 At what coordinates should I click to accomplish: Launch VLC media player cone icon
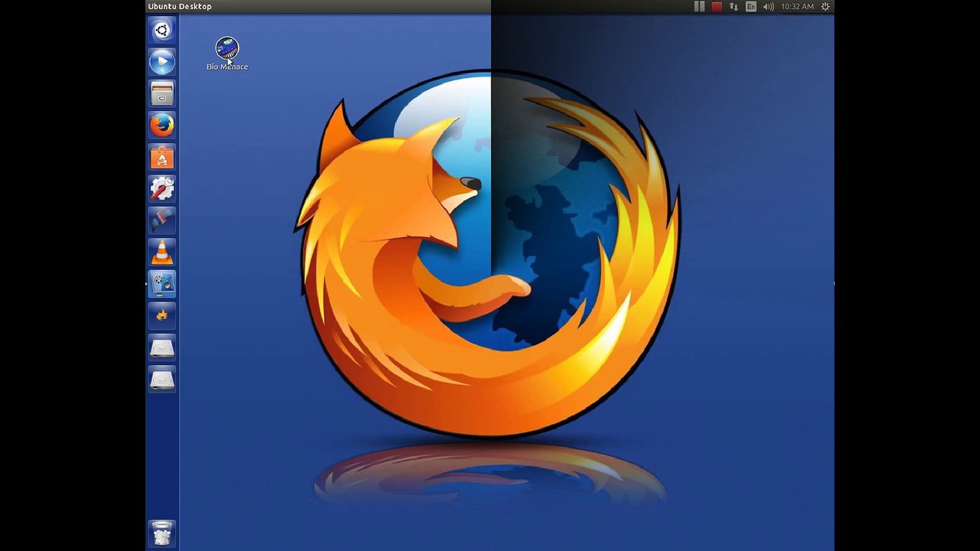click(162, 253)
